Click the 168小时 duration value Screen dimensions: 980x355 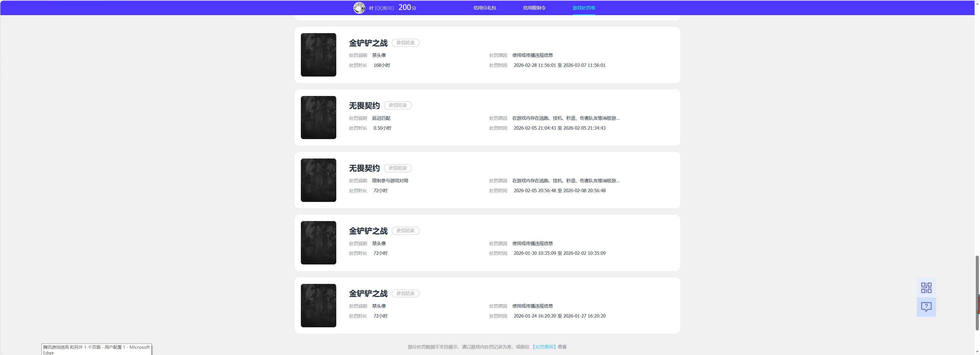click(x=382, y=65)
